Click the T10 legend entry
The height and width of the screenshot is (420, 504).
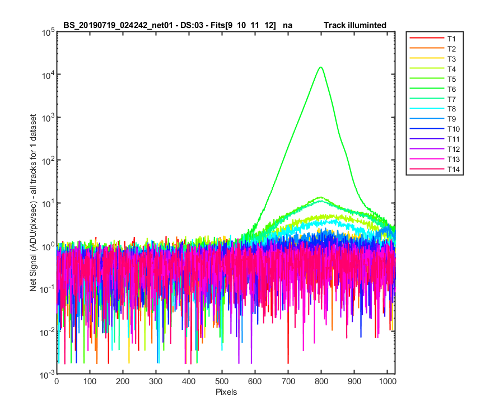tap(435, 129)
